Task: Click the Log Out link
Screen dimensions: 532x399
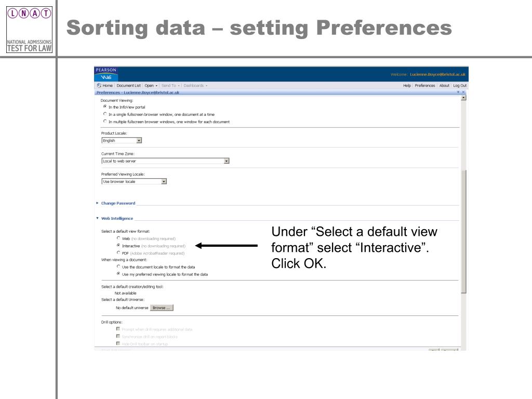Action: [460, 85]
